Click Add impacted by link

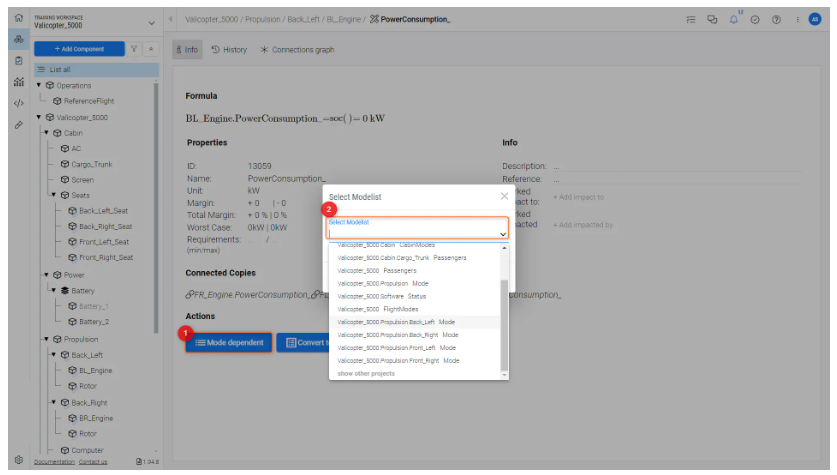coord(583,225)
